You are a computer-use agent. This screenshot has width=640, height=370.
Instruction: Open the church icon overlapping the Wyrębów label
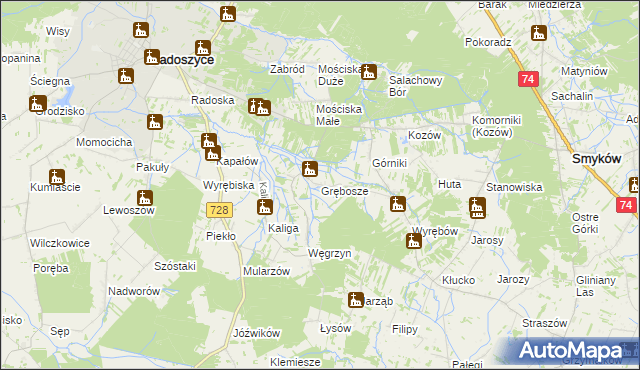(413, 241)
